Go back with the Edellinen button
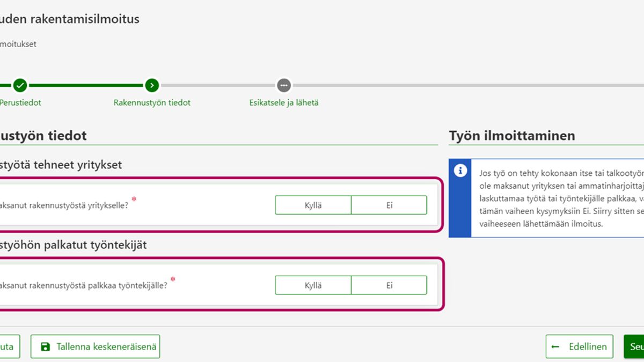 pos(580,347)
